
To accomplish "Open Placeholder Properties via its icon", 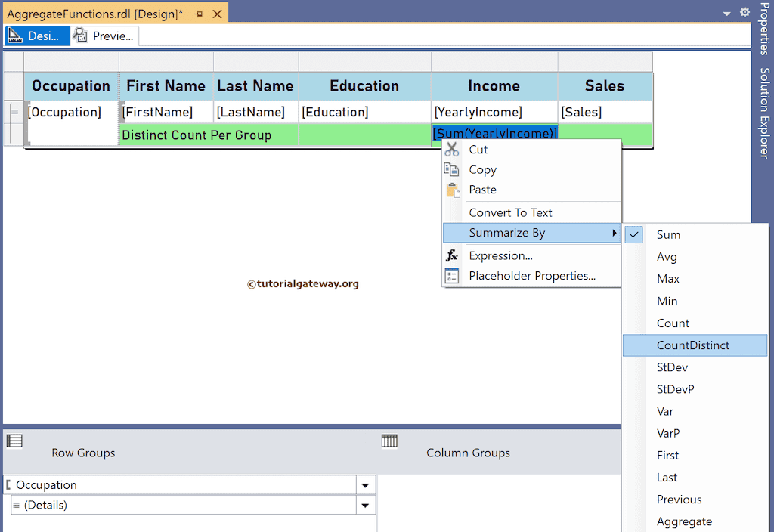I will [x=452, y=276].
